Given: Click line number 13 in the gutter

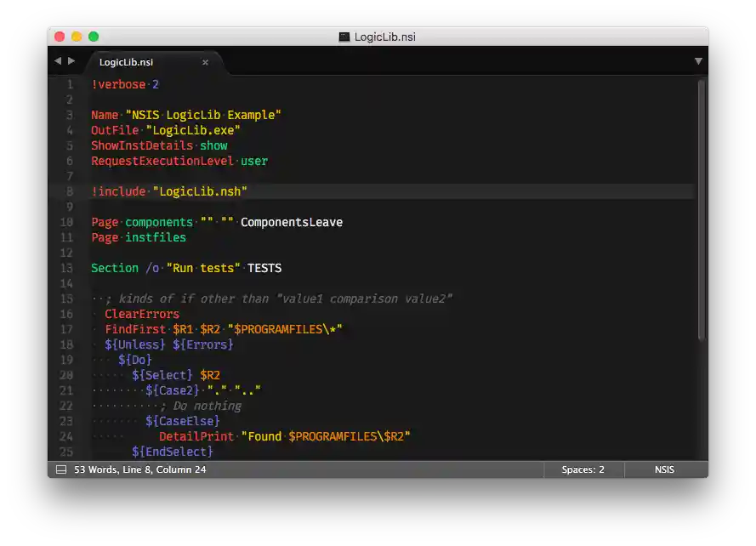Looking at the screenshot, I should click(66, 268).
